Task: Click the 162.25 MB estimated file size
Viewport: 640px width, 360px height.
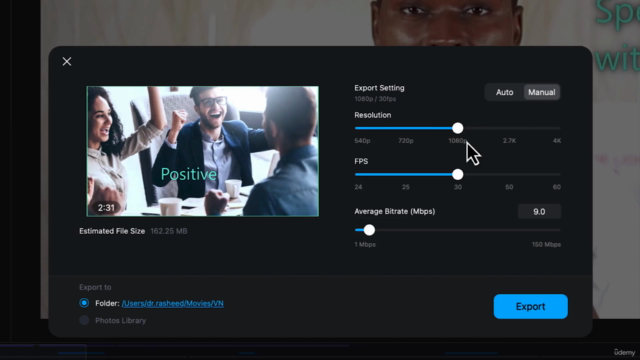Action: coord(169,231)
